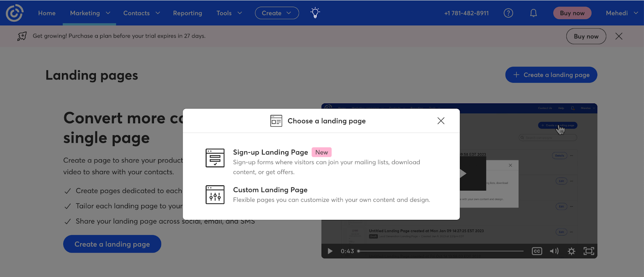Click the phone number +1 781-482-8911
The image size is (644, 277).
click(466, 13)
